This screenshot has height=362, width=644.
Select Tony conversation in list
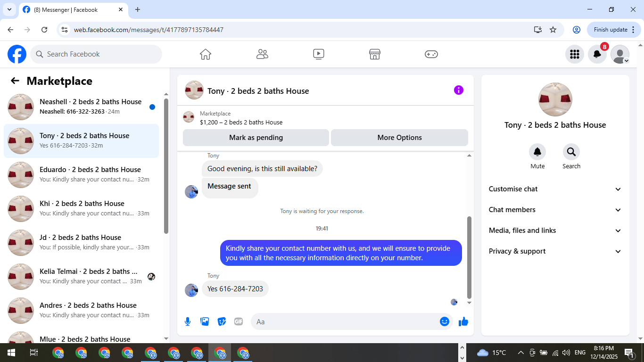81,141
